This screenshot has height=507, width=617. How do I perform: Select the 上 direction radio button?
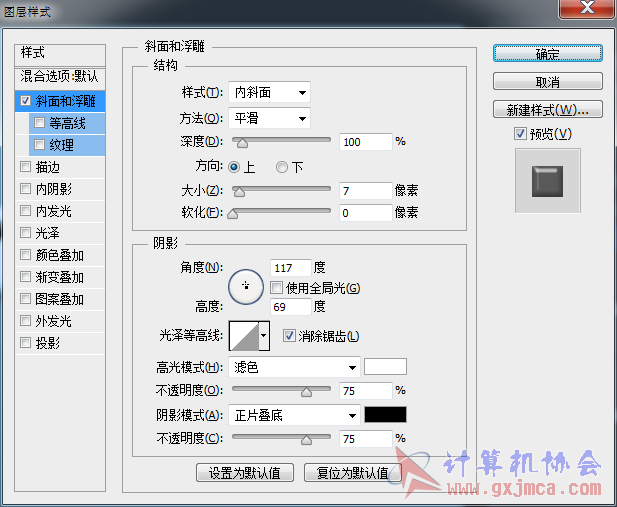click(234, 167)
